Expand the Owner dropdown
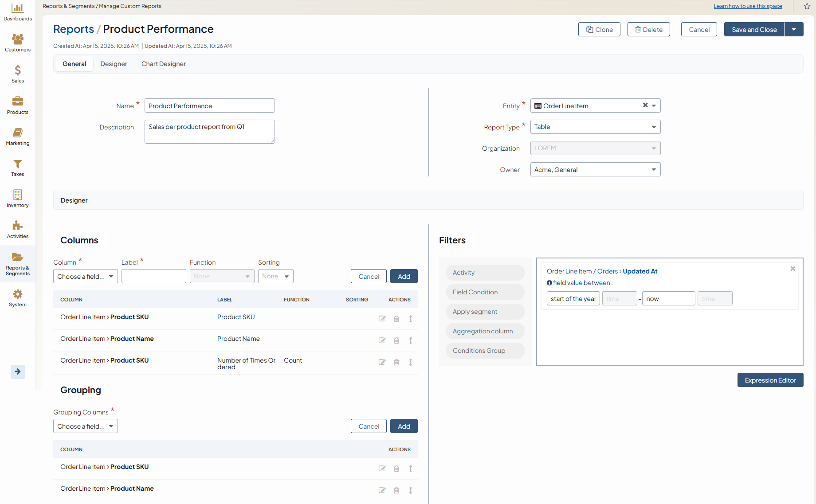816x504 pixels. point(595,169)
